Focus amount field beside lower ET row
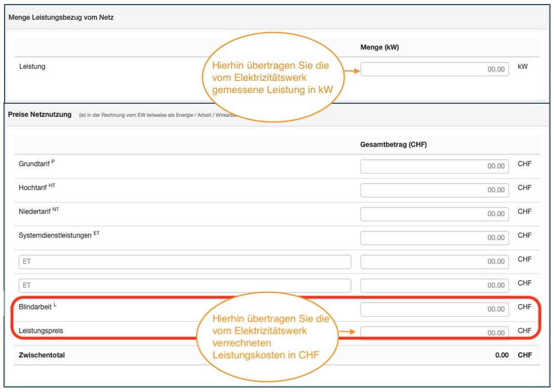 click(x=434, y=285)
